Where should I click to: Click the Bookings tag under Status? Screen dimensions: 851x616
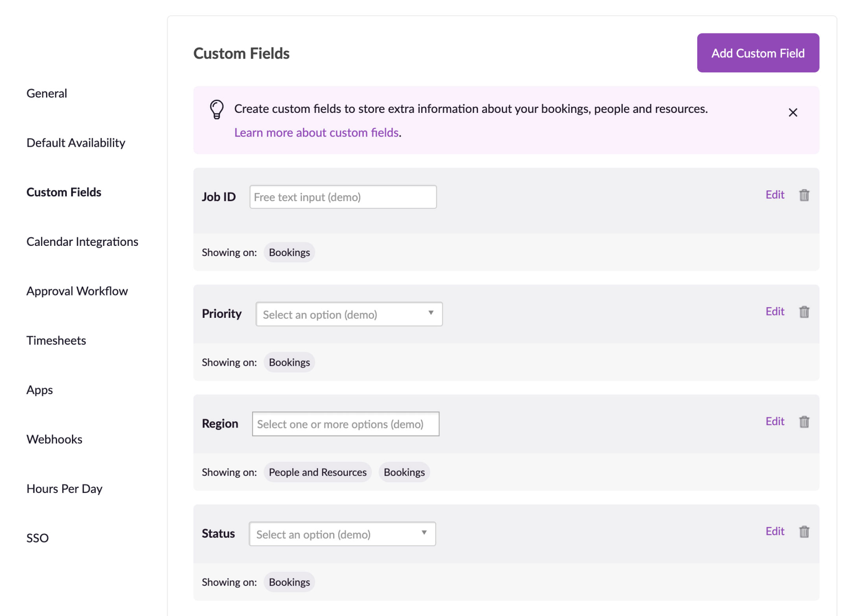289,582
